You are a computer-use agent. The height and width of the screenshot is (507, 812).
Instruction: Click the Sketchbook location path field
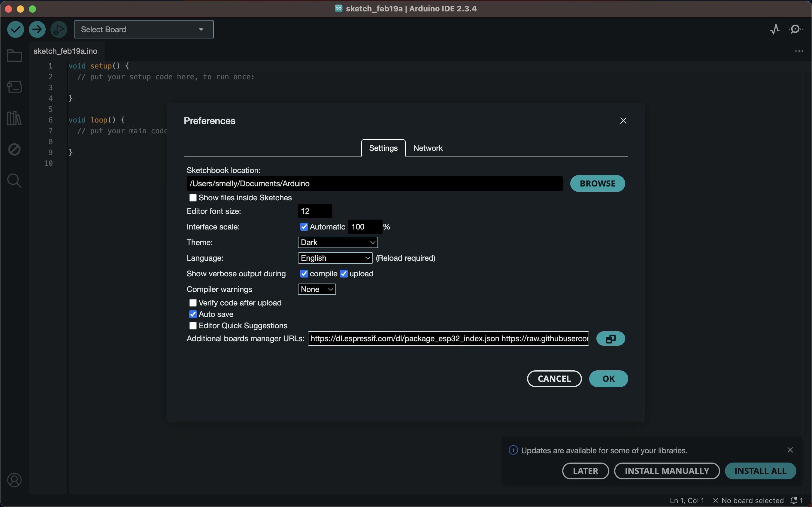tap(374, 184)
